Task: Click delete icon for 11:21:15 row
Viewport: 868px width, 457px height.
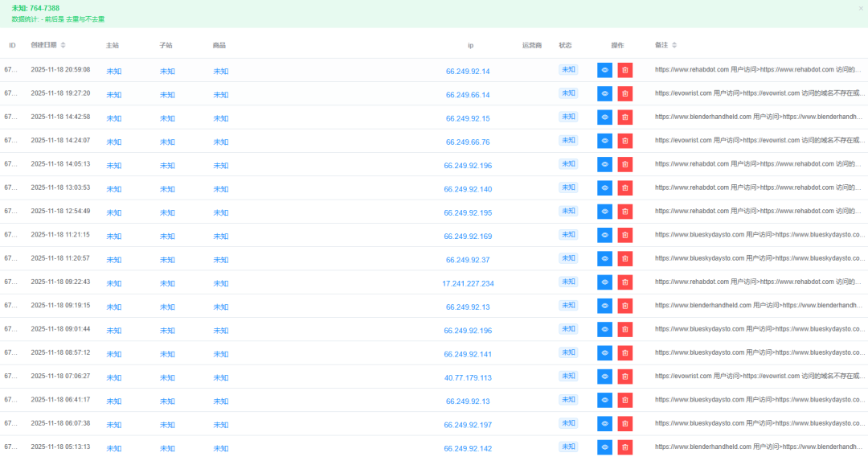Action: point(625,235)
